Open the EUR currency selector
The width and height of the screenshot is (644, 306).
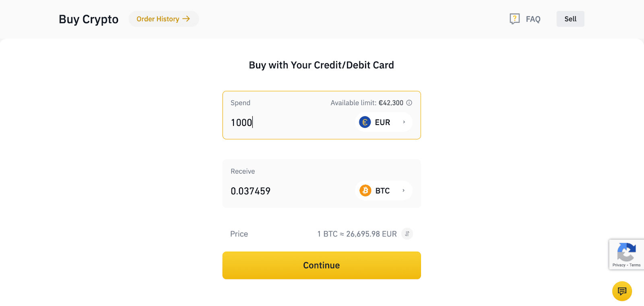(x=382, y=122)
